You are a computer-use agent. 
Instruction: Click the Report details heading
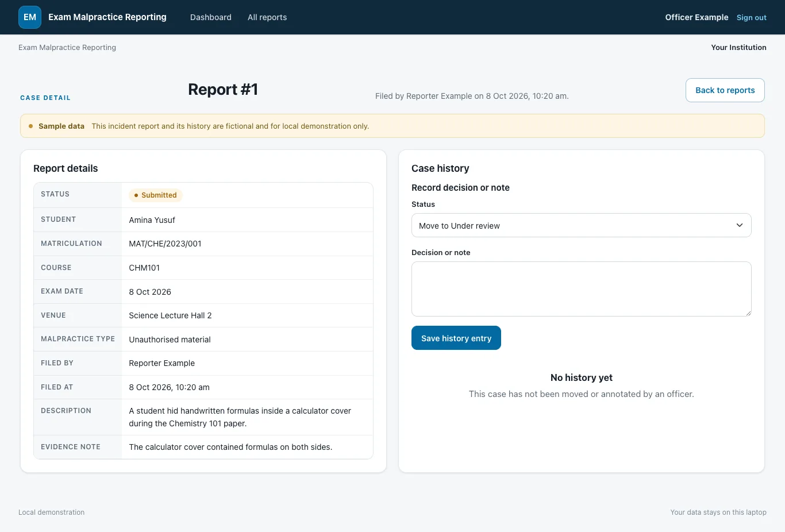coord(66,168)
